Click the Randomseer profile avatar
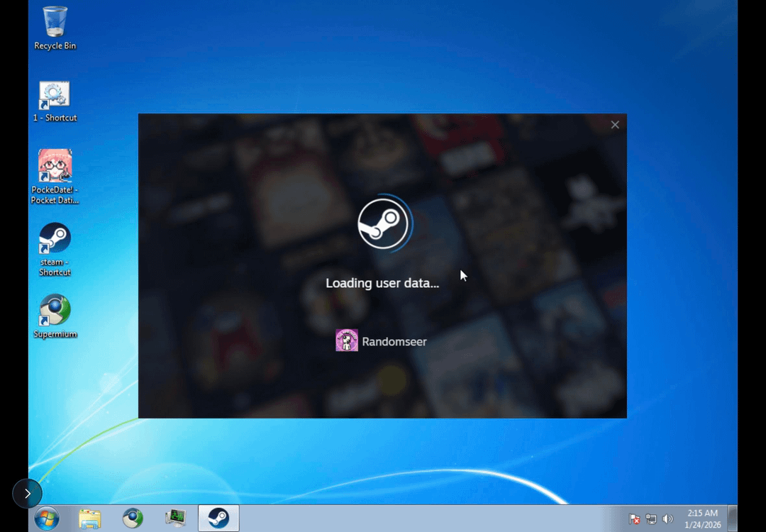The image size is (766, 532). point(347,341)
